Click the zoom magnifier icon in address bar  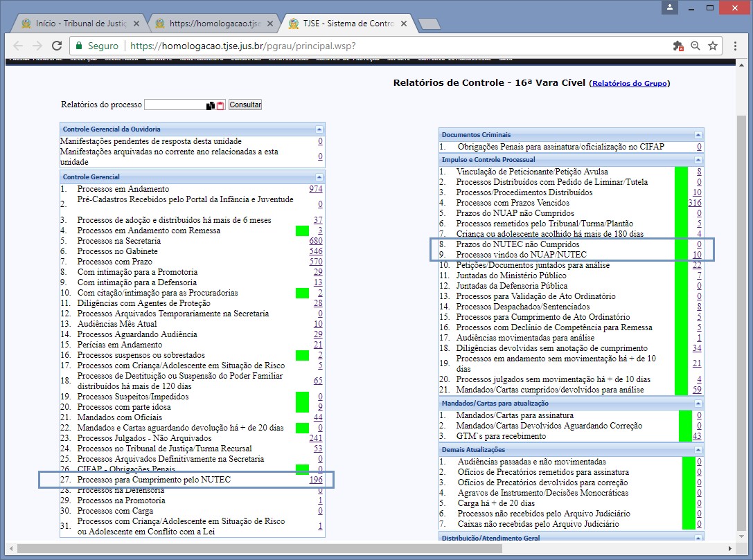(x=695, y=46)
